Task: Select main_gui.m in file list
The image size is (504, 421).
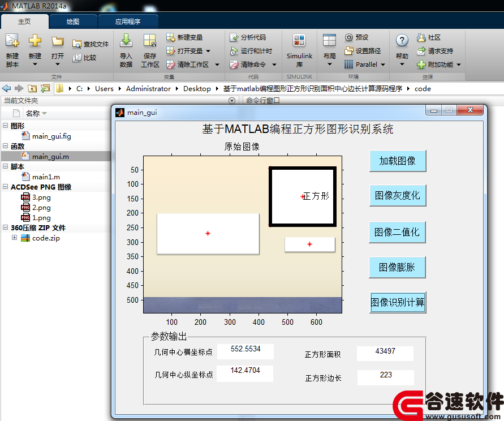Action: (50, 156)
